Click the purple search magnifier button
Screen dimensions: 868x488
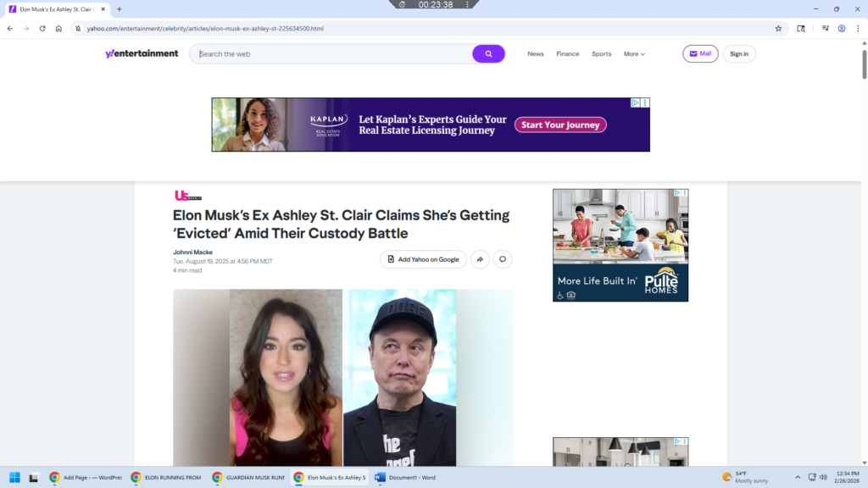488,54
